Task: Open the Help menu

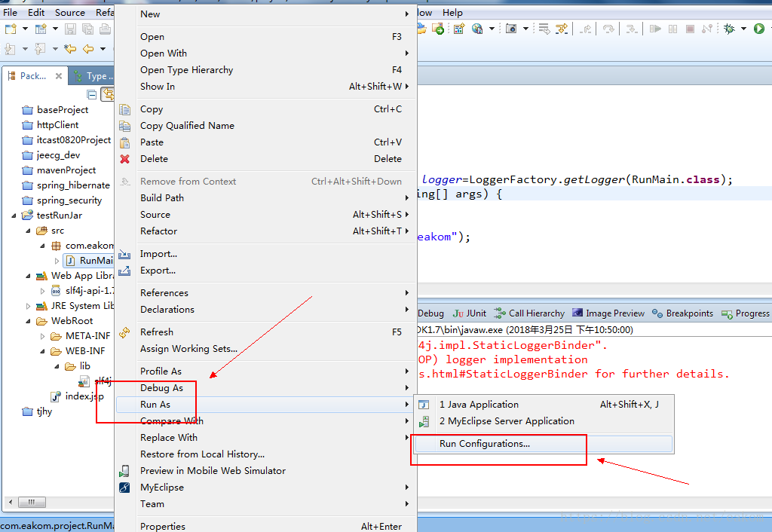Action: pyautogui.click(x=452, y=12)
